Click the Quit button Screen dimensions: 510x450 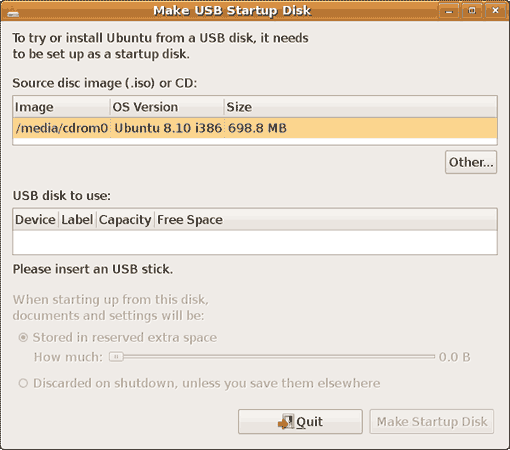pyautogui.click(x=300, y=422)
